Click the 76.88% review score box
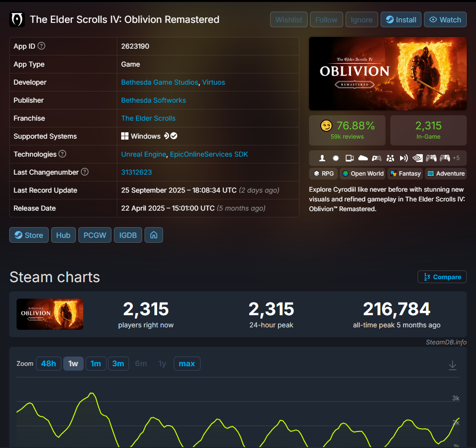476x448 pixels. (x=347, y=130)
